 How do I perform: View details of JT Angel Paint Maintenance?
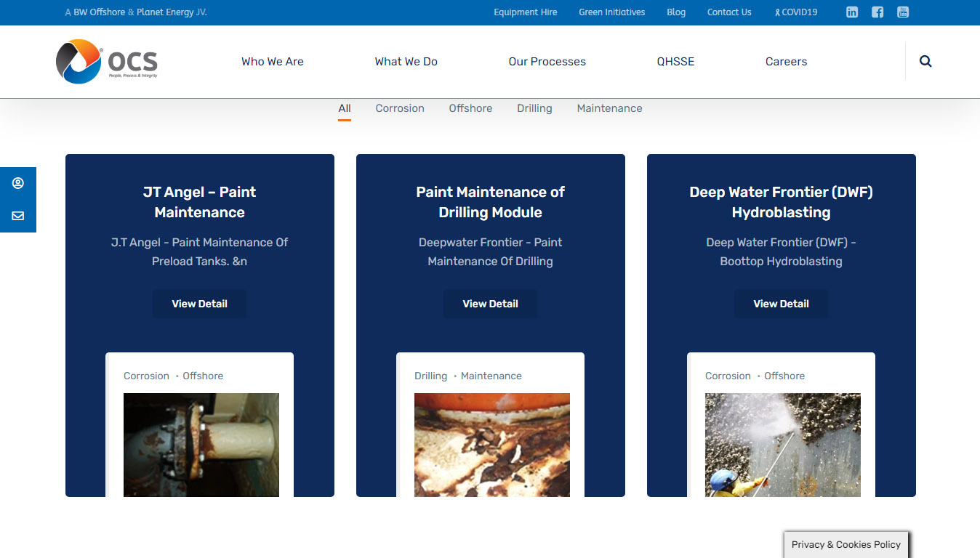199,304
